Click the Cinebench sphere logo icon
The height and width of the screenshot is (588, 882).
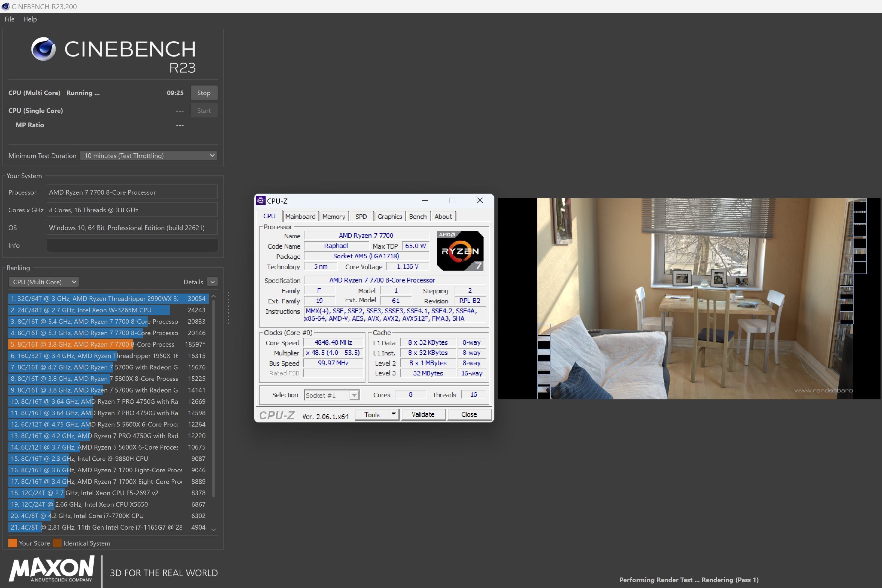(44, 49)
